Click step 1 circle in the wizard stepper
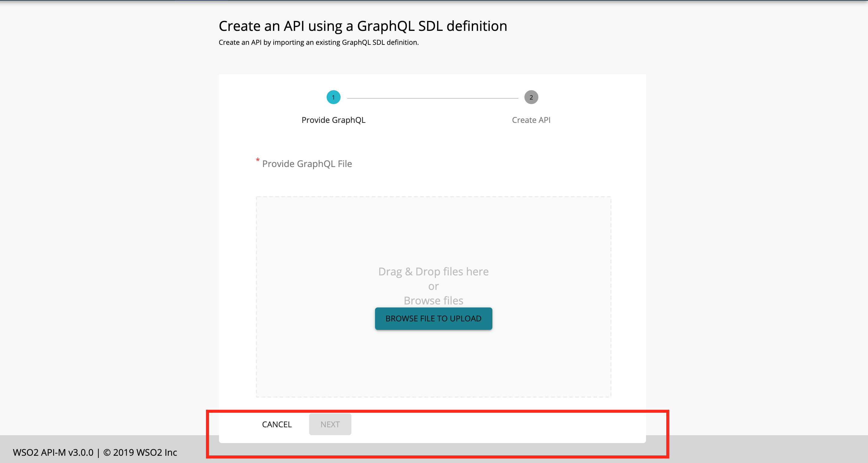The width and height of the screenshot is (868, 463). [x=333, y=97]
